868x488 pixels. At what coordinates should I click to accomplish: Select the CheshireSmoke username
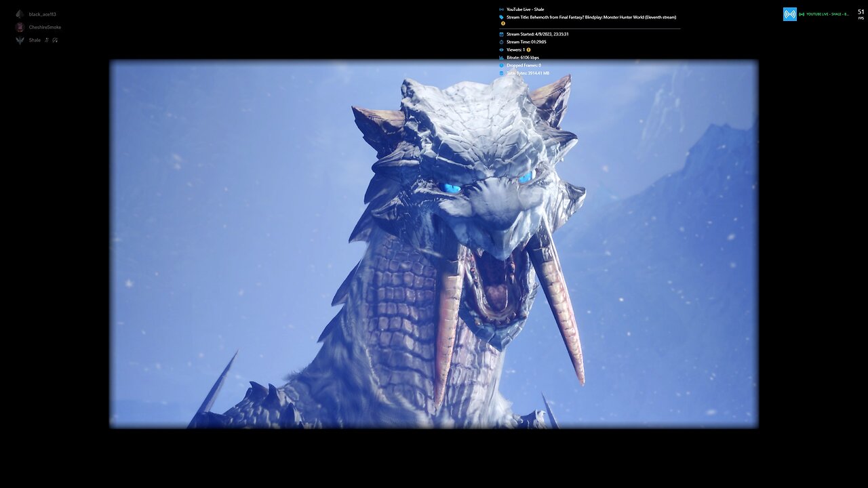coord(45,27)
